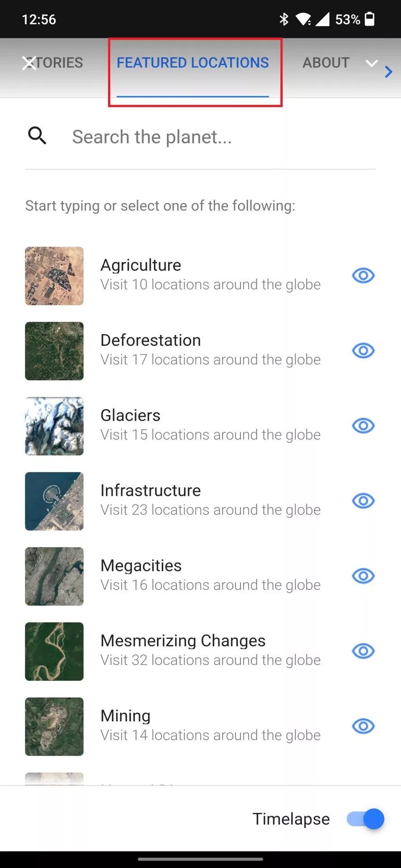Image resolution: width=401 pixels, height=868 pixels.
Task: Close the panel with the X icon
Action: 29,63
